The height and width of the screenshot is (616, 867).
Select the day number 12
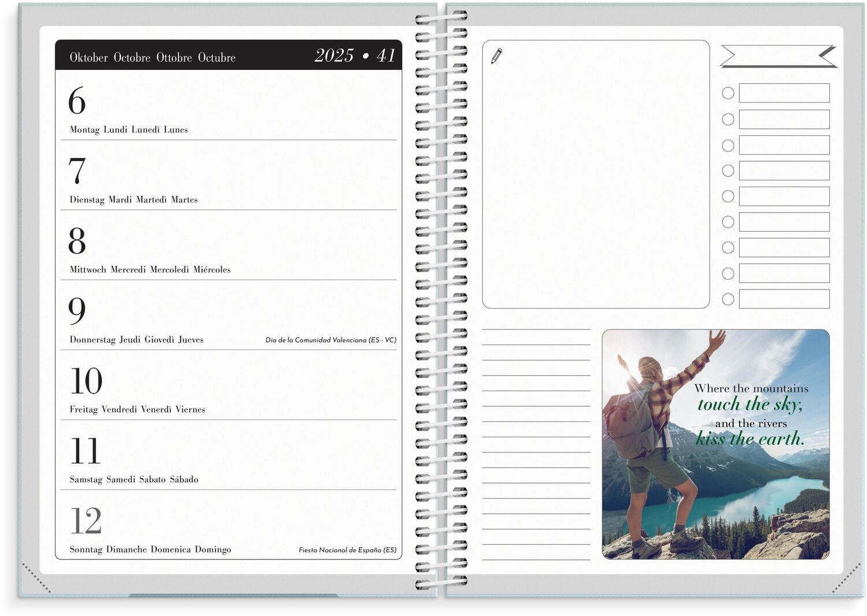(86, 521)
